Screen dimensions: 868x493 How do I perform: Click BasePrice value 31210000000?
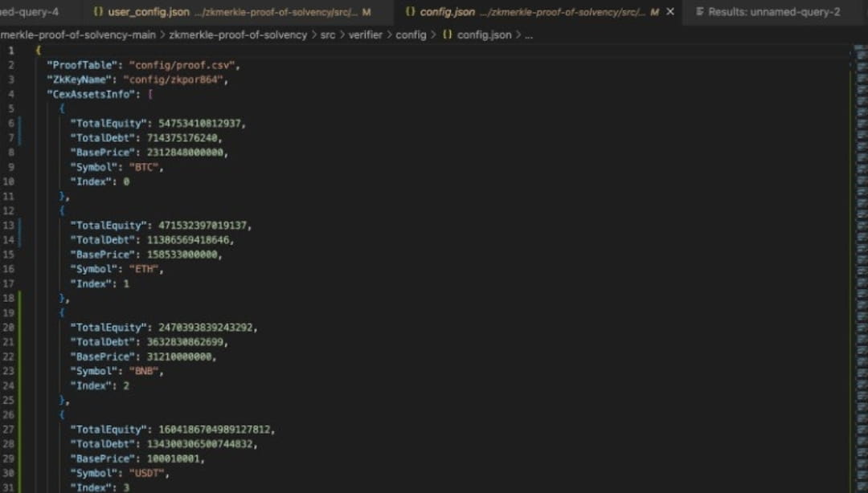point(178,357)
